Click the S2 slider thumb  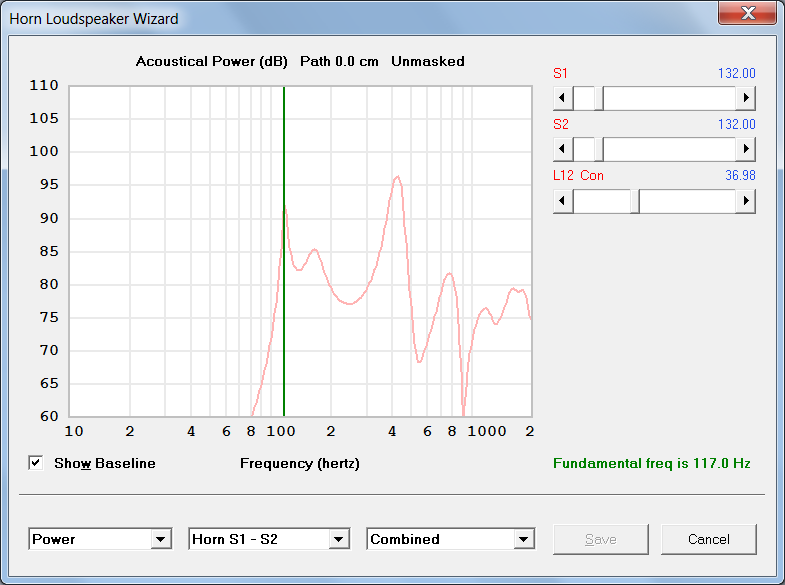pos(599,149)
